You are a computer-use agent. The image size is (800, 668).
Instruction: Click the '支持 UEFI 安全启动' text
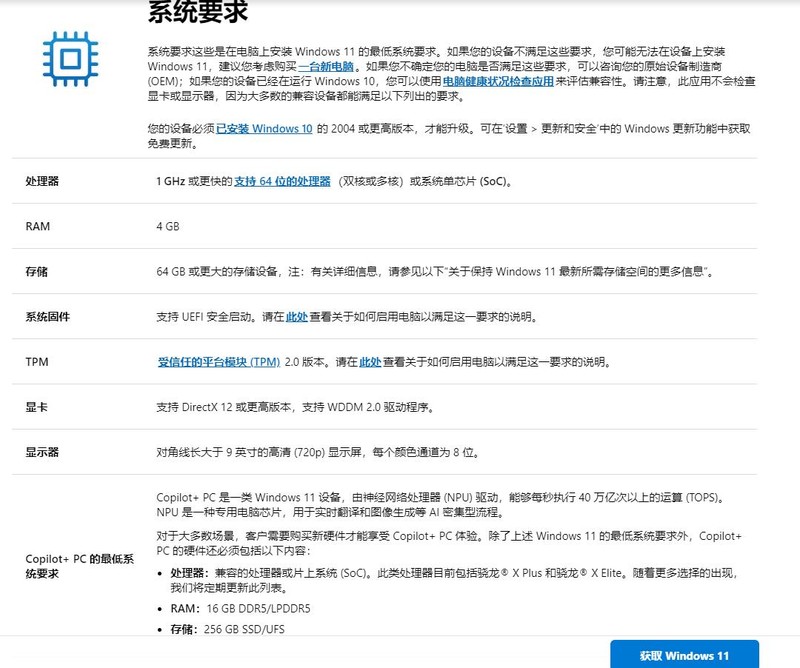(x=203, y=317)
